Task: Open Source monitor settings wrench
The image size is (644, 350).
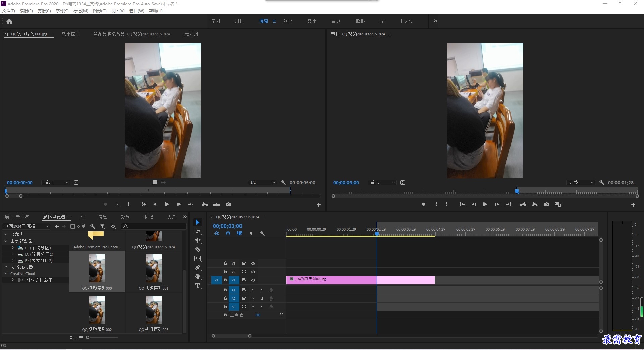Action: click(283, 183)
